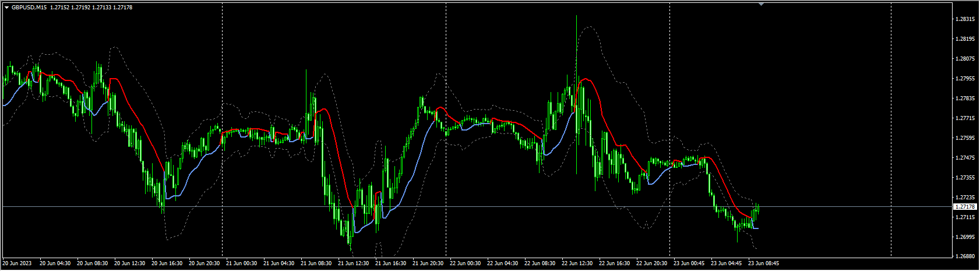This screenshot has width=980, height=271.
Task: Click price level 1.27595 on the price scale
Action: click(965, 138)
